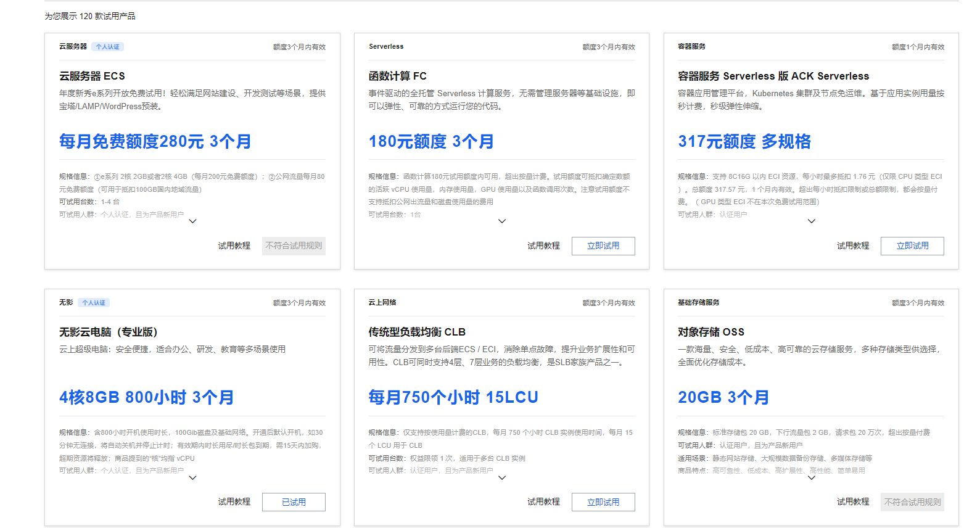Screen dimensions: 980x528
Task: Click the 函数计算 FC title
Action: point(398,76)
